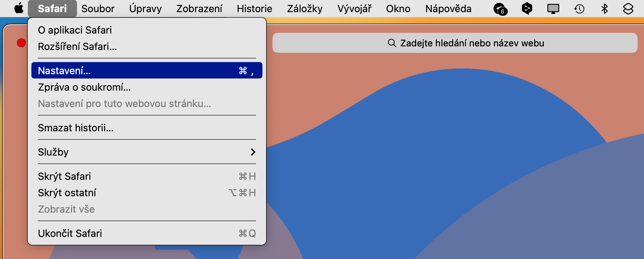
Task: Open the display monitor menu bar icon
Action: tap(553, 9)
